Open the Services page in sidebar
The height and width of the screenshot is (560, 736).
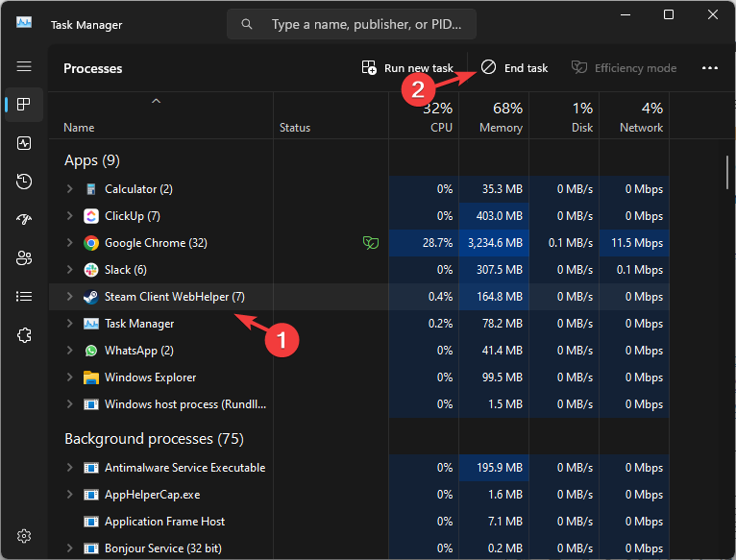[24, 335]
